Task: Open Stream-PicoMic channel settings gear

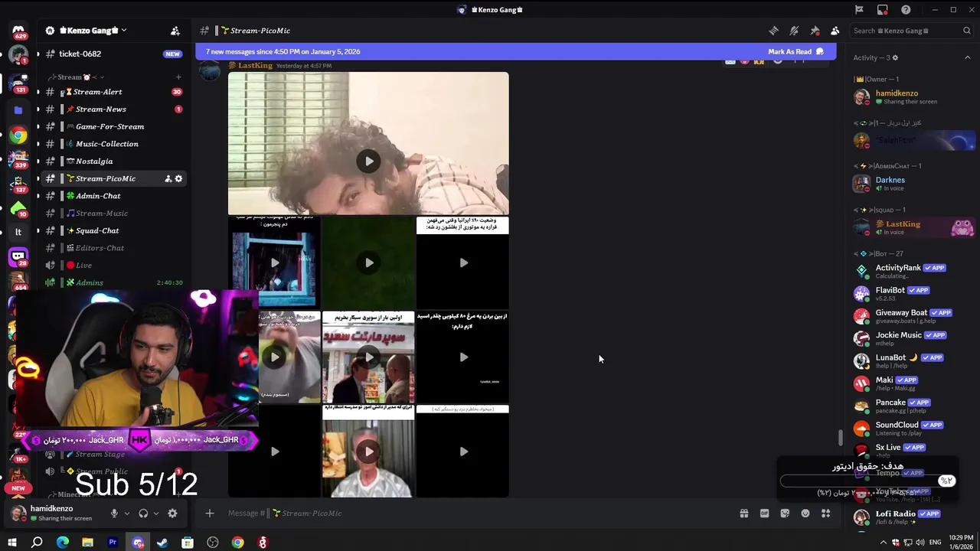Action: click(x=179, y=178)
